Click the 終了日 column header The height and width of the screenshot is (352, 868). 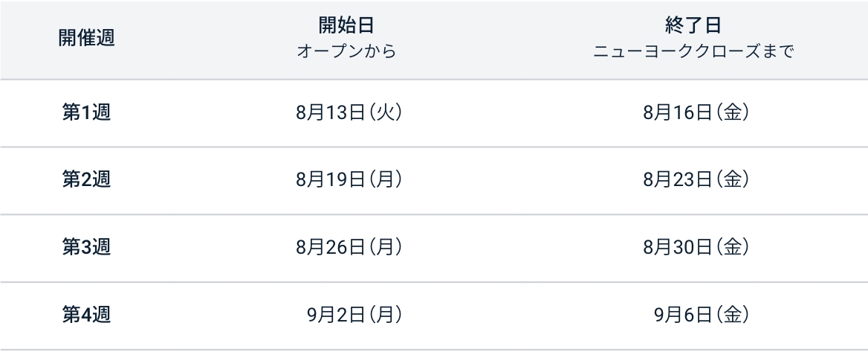click(x=693, y=26)
